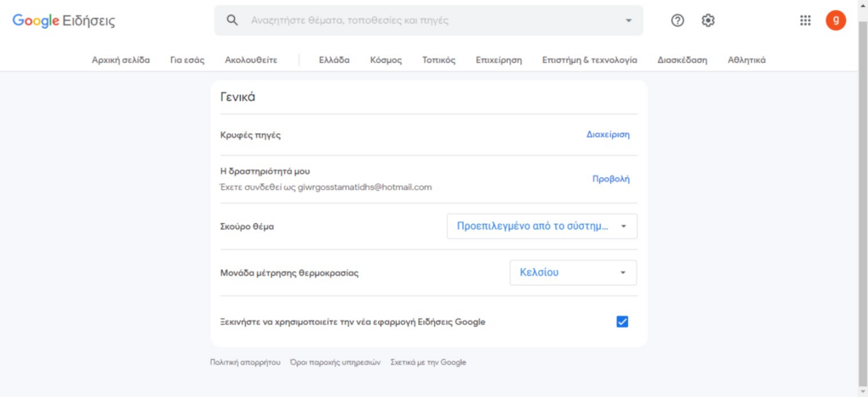Screen dimensions: 868x397
Task: Open the Google apps grid icon
Action: (805, 20)
